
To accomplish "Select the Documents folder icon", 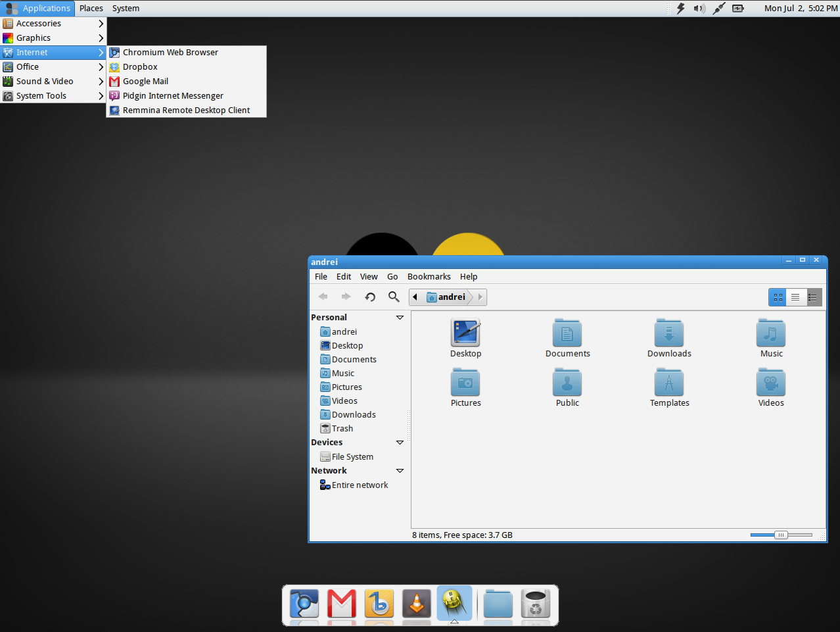I will pos(567,338).
